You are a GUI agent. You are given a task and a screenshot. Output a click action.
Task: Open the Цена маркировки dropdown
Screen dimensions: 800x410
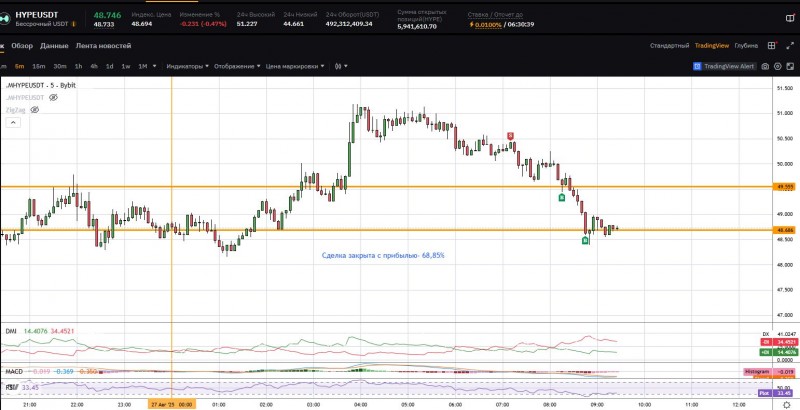click(295, 66)
